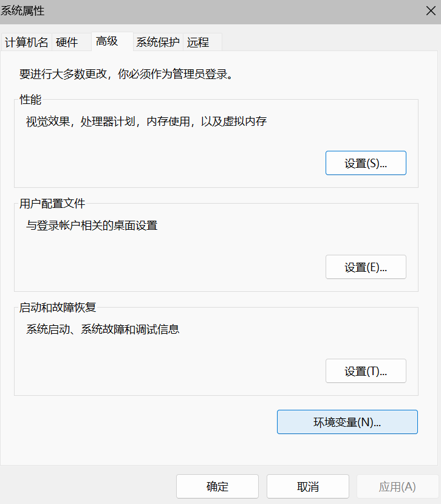Screen dimensions: 441x504
Task: Confirm with the 确定 button
Action: point(217,486)
